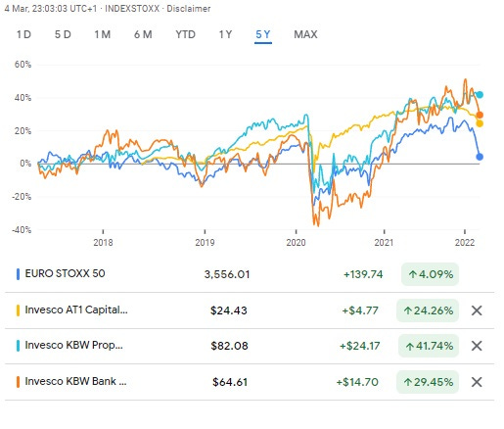Click the 2020 axis label
This screenshot has width=504, height=429.
[296, 243]
